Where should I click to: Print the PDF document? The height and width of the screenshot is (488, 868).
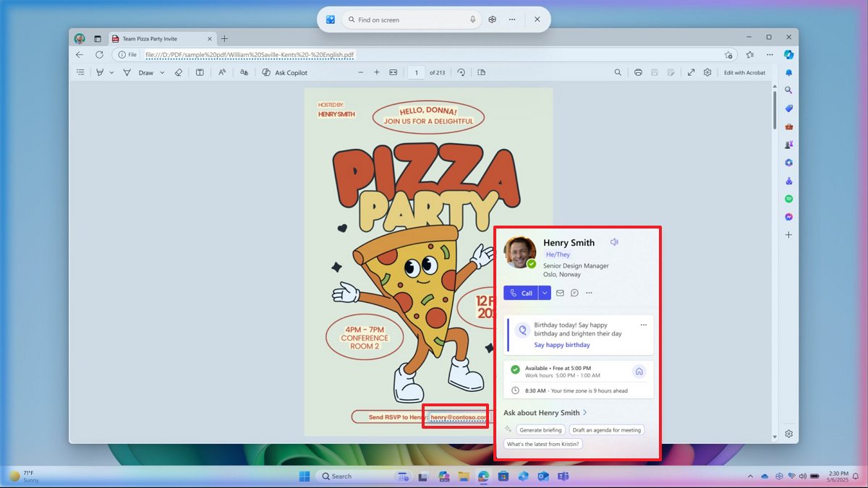(638, 72)
